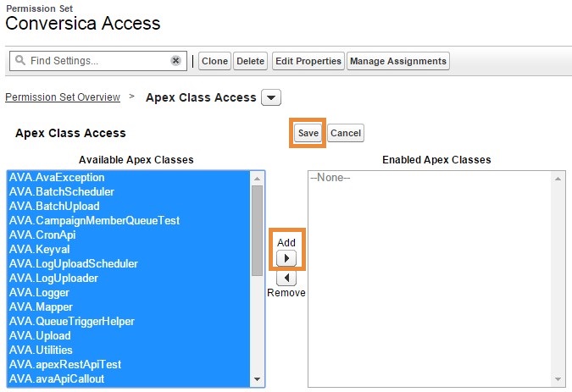This screenshot has height=392, width=572.
Task: Clone the permission set
Action: tap(214, 61)
